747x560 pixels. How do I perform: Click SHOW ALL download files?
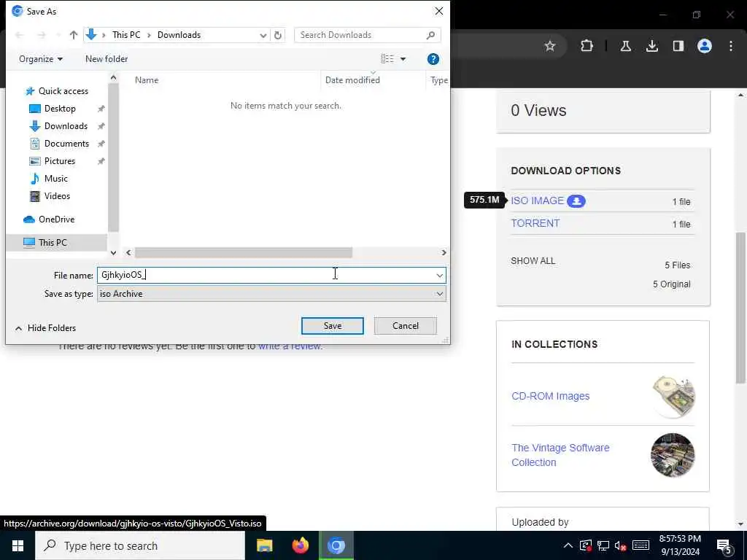click(x=533, y=261)
